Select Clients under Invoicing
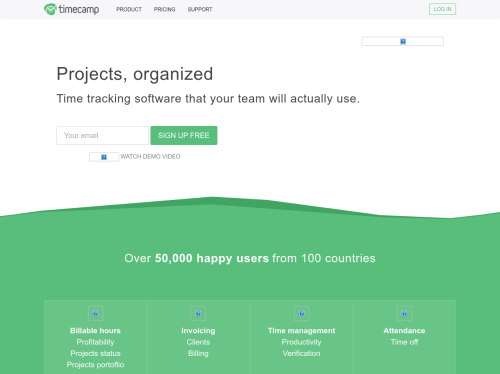 coord(198,342)
